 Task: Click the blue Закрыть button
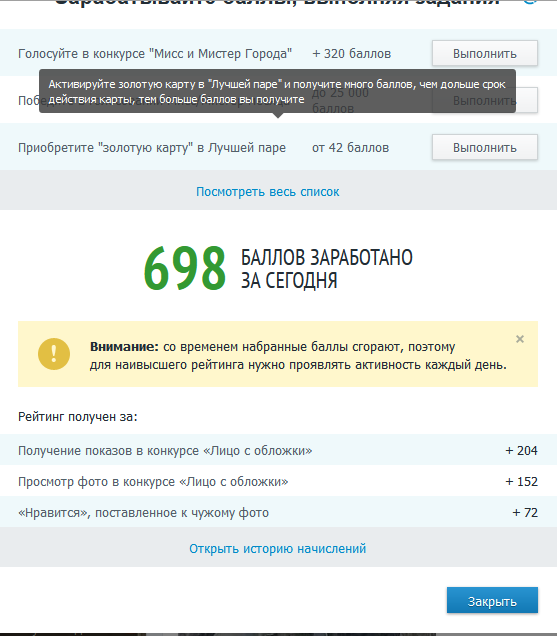coord(492,600)
